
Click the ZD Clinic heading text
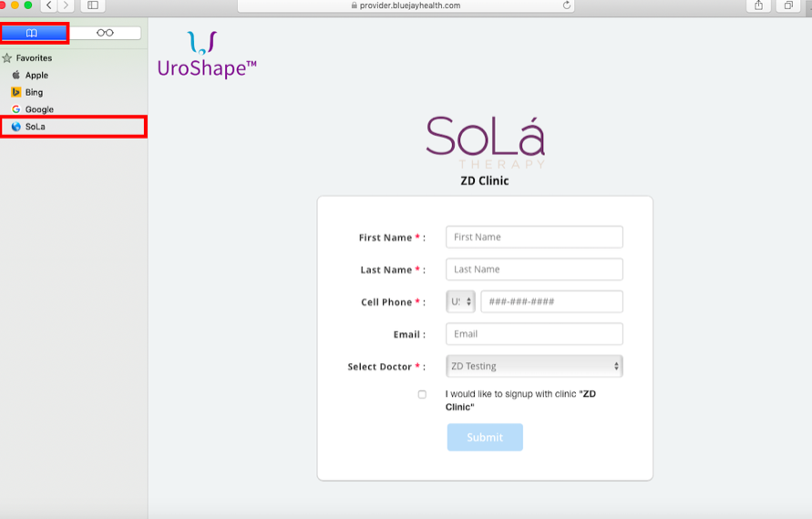tap(485, 181)
